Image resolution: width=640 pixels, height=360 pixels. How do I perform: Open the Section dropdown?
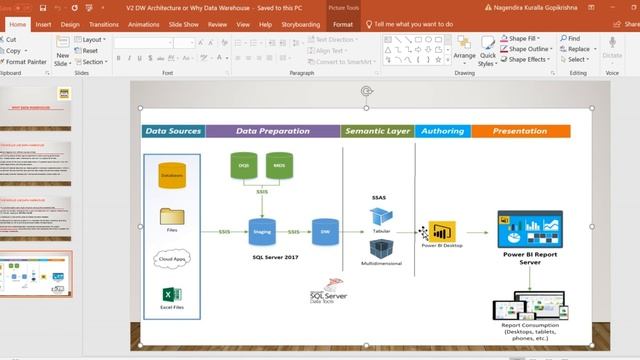(x=91, y=62)
